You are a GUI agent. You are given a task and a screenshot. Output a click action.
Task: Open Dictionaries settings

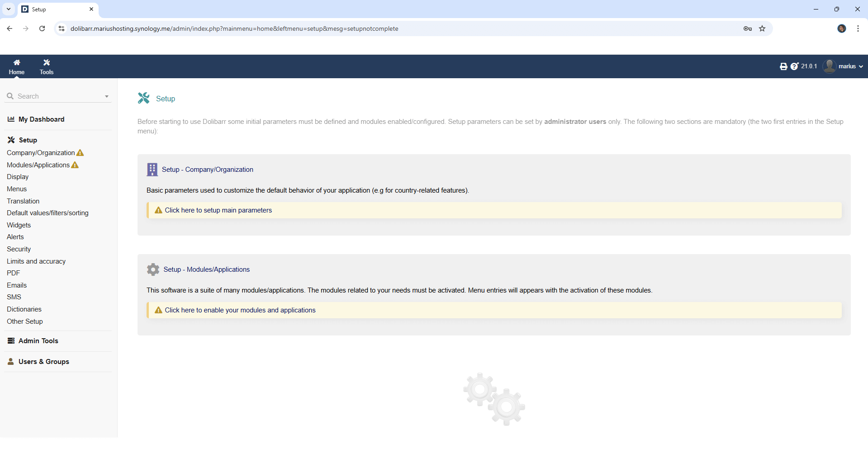[24, 309]
